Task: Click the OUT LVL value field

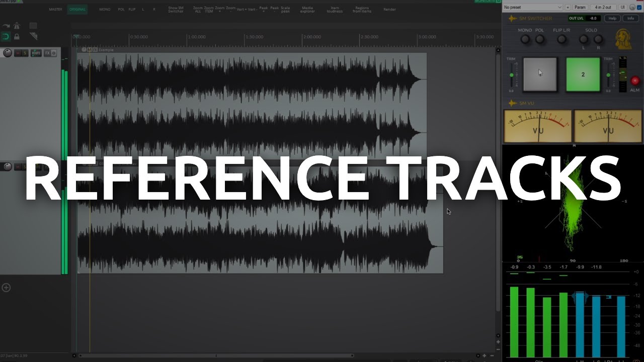Action: click(x=593, y=18)
